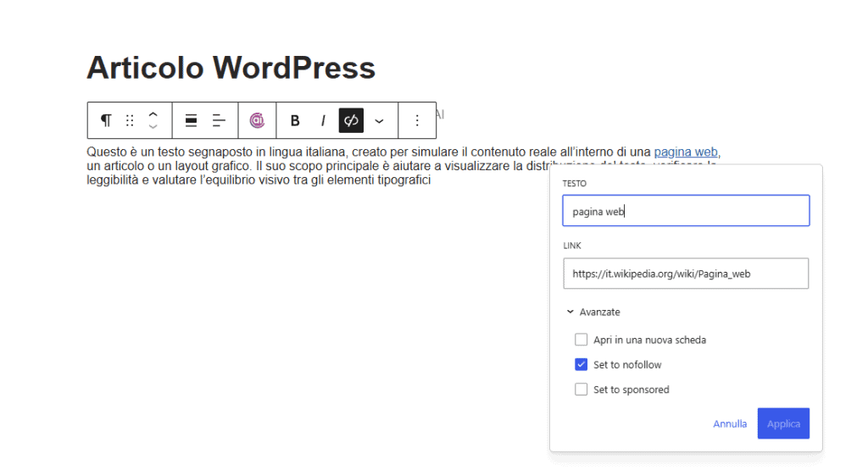Click the paragraph block type icon
Image resolution: width=868 pixels, height=470 pixels.
106,120
